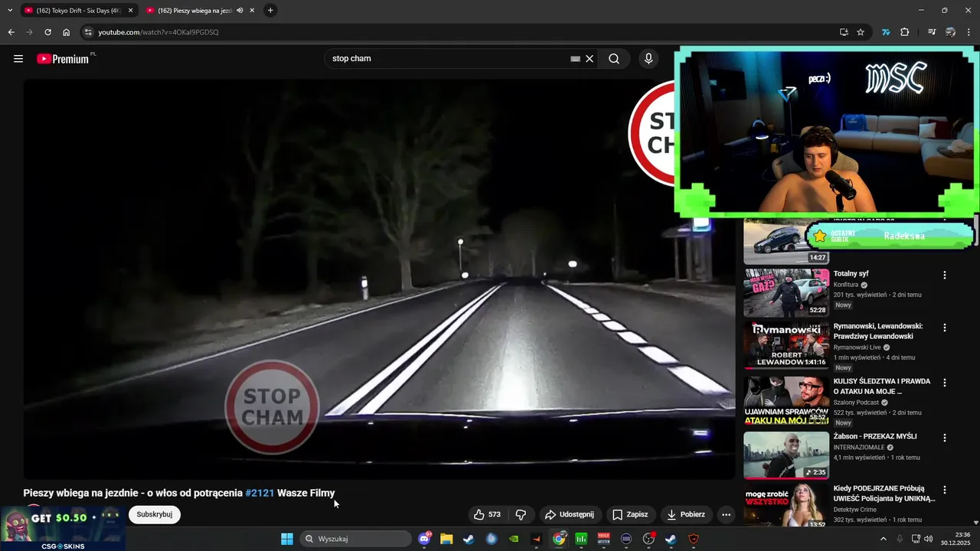Start voice search with microphone

coord(648,59)
